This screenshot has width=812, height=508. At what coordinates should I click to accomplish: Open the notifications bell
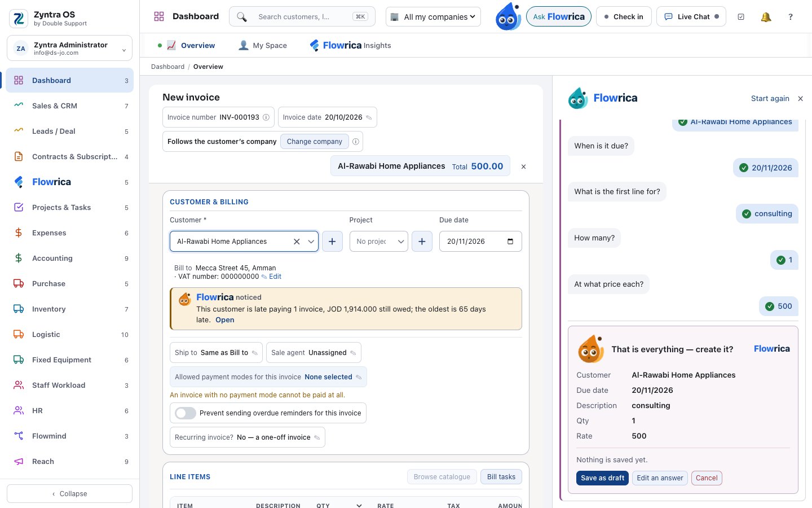click(766, 17)
